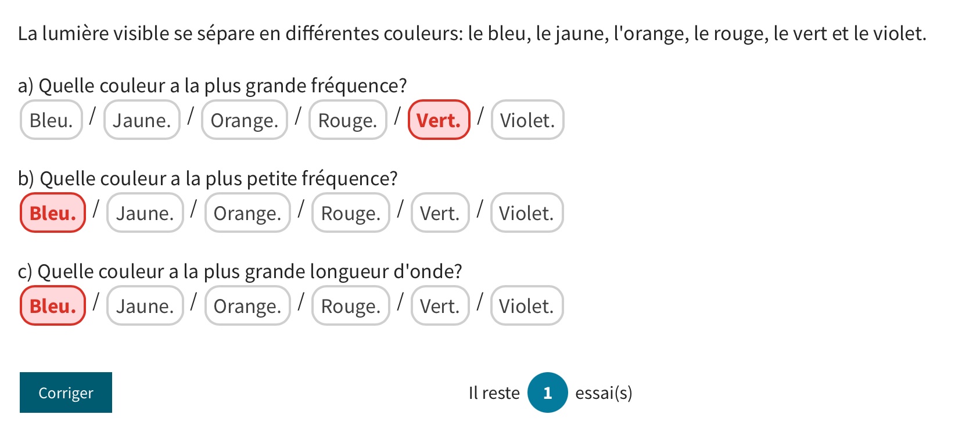Choose Rouge for highest frequency question

tap(348, 120)
